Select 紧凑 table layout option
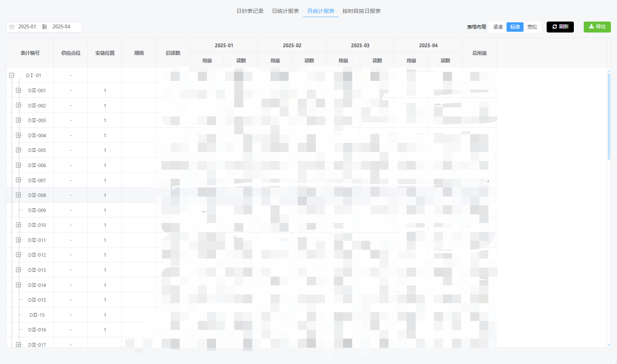The height and width of the screenshot is (364, 617). (498, 27)
